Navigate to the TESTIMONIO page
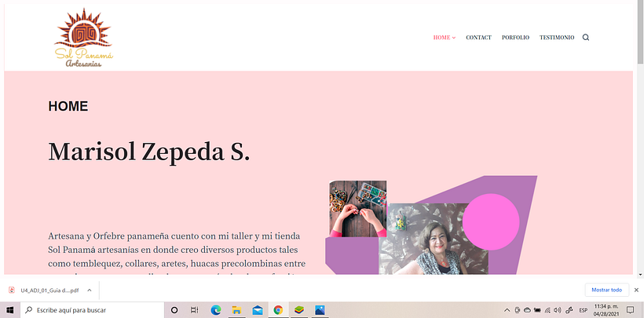Viewport: 644px width, 318px height. coord(556,38)
